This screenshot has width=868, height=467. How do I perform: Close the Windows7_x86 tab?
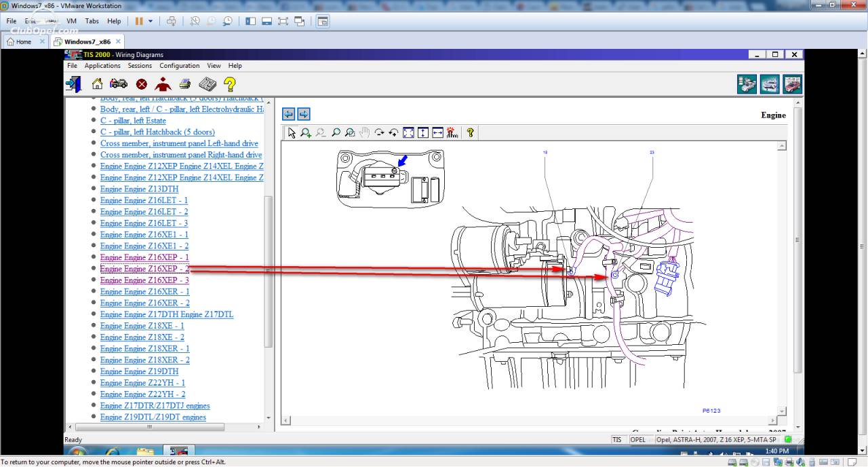(x=118, y=41)
